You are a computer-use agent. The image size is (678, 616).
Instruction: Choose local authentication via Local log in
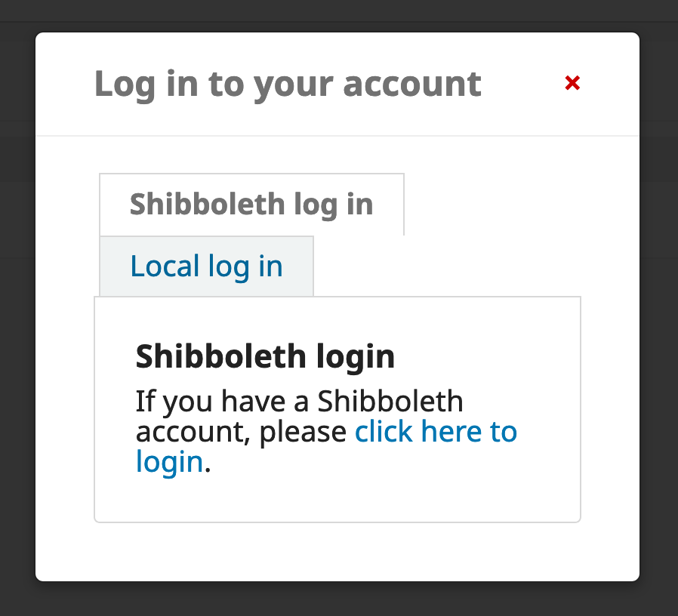pyautogui.click(x=206, y=266)
